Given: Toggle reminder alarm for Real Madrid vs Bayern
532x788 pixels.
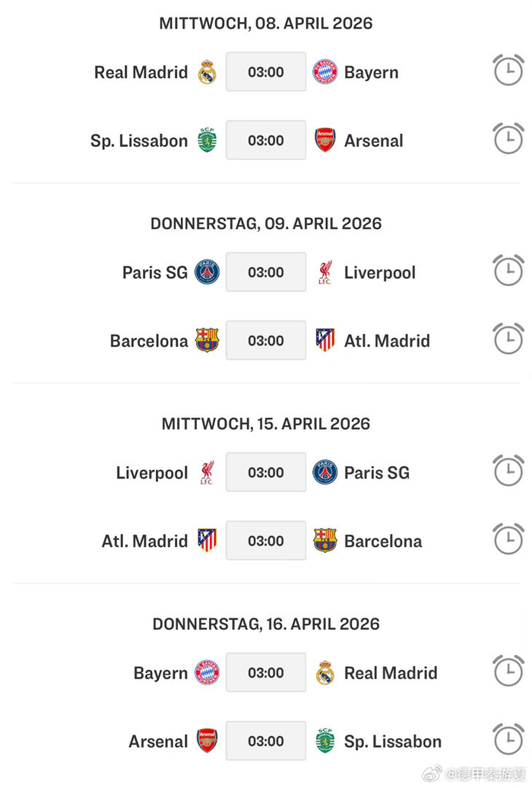Looking at the screenshot, I should tap(508, 70).
